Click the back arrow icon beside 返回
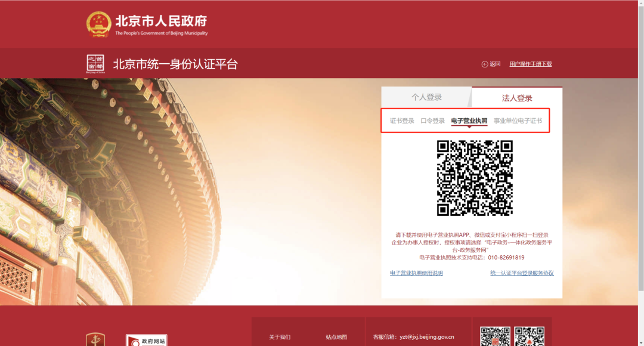Viewport: 644px width, 346px height. coord(485,64)
